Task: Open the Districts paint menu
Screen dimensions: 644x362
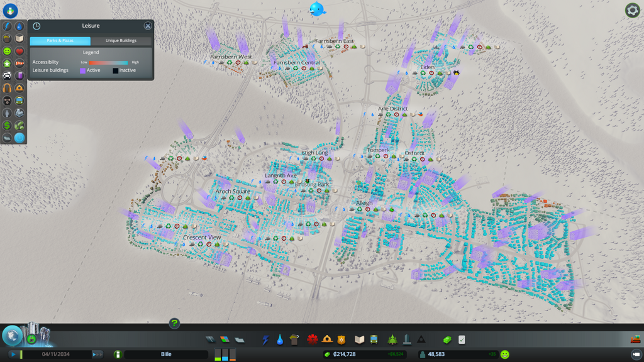Action: 240,339
